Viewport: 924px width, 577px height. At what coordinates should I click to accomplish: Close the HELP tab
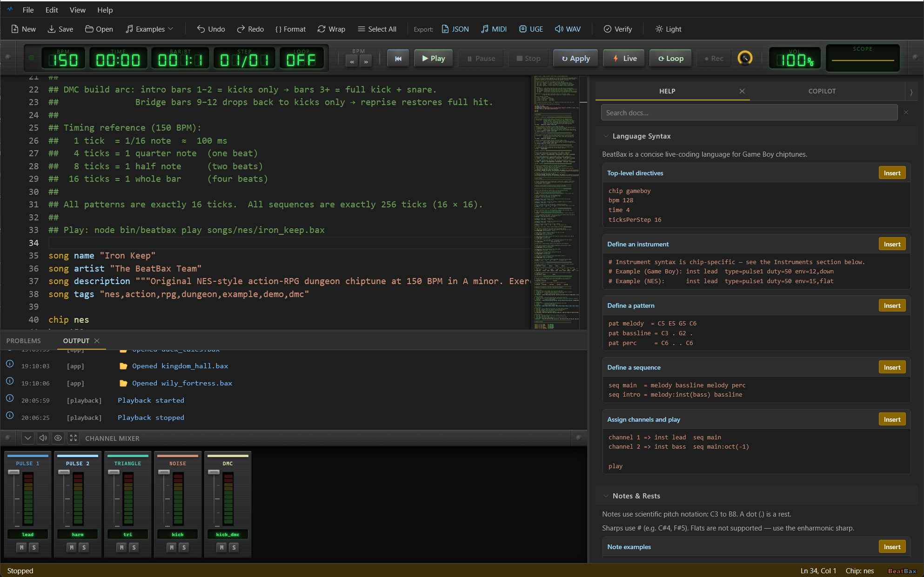742,91
